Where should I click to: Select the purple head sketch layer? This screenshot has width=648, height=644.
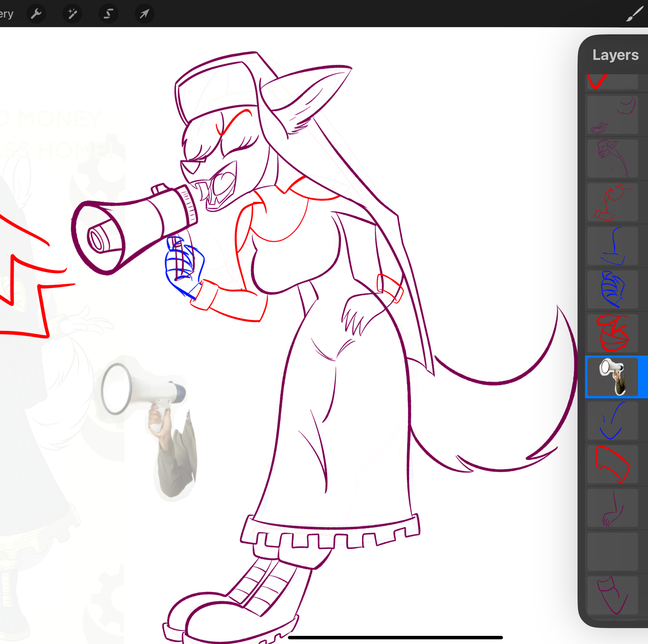pos(612,159)
